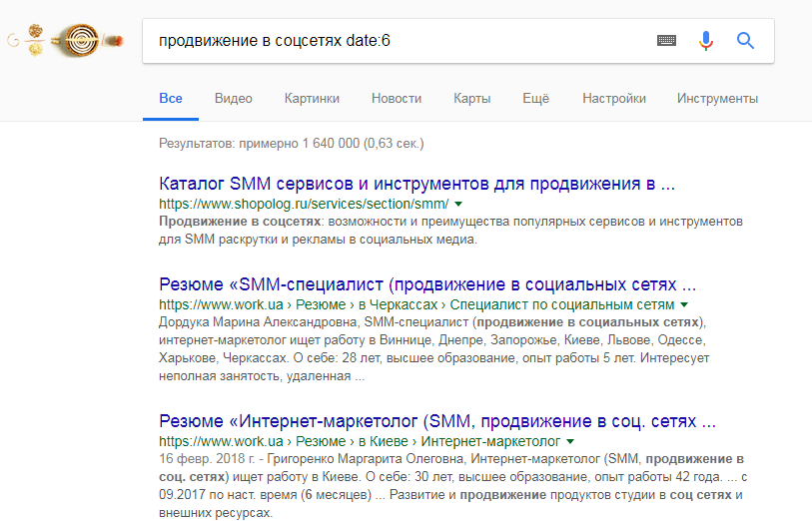Image resolution: width=812 pixels, height=521 pixels.
Task: Click the results count text
Action: coord(292,144)
